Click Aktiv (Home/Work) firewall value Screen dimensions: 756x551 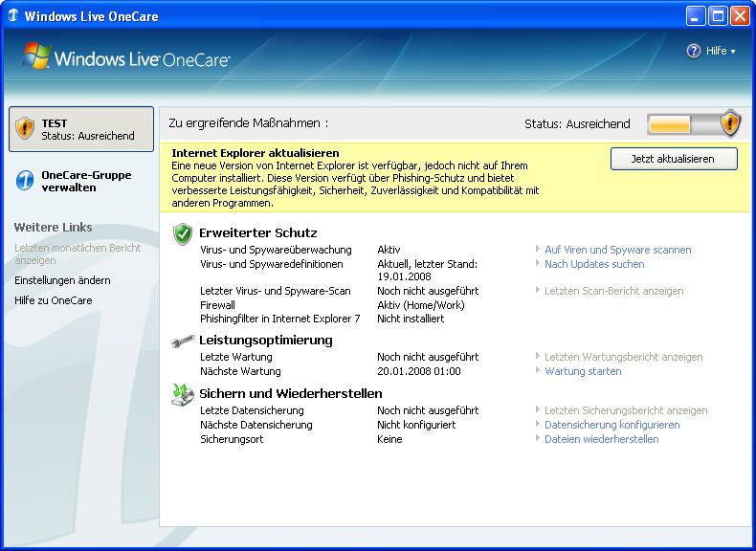[x=420, y=305]
